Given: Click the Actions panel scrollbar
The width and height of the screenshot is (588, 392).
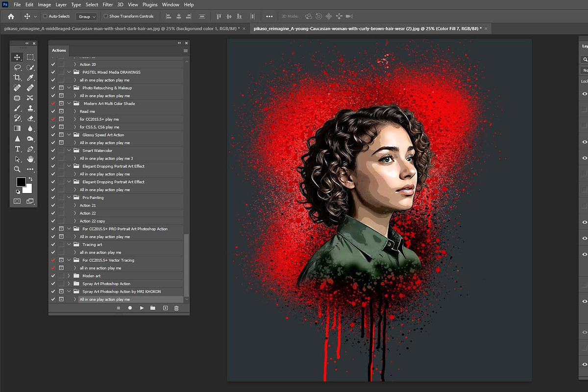Looking at the screenshot, I should pos(186,265).
